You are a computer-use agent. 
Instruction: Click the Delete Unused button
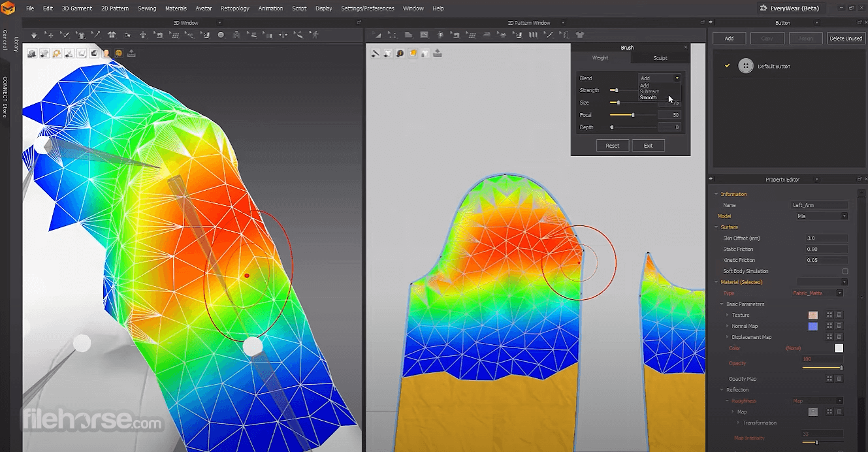coord(846,39)
